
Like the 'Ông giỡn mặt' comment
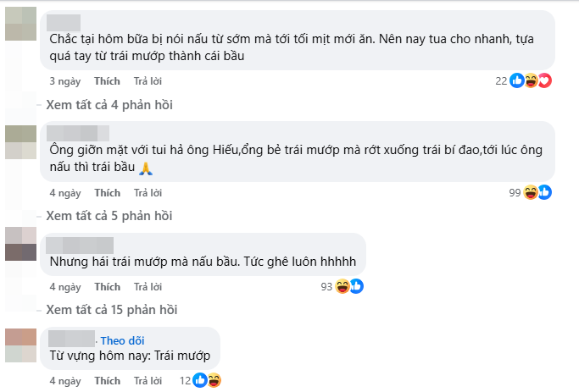[107, 192]
